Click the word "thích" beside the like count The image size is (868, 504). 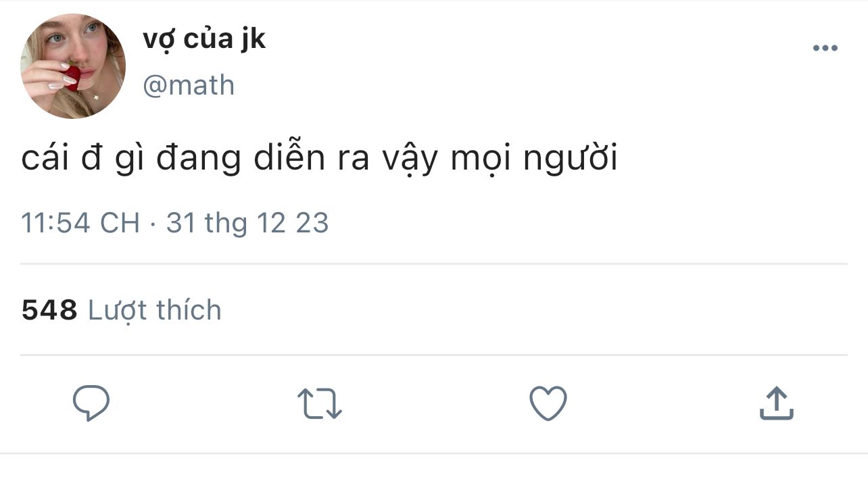189,310
